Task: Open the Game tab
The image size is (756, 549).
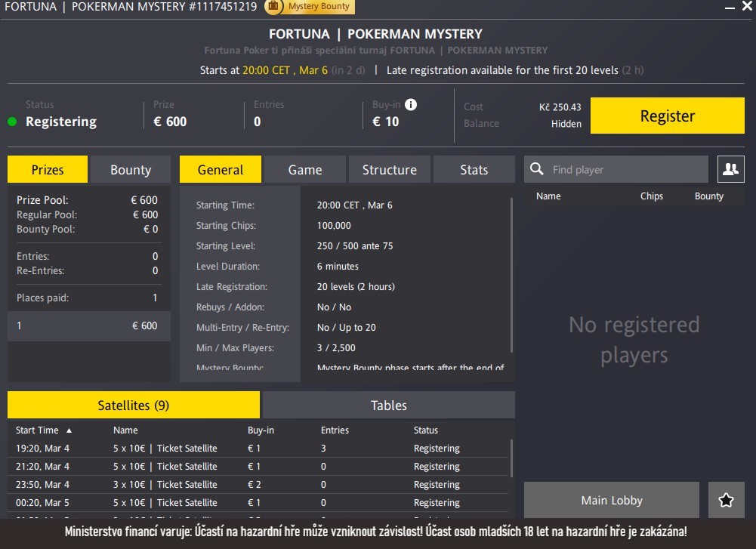Action: point(305,169)
